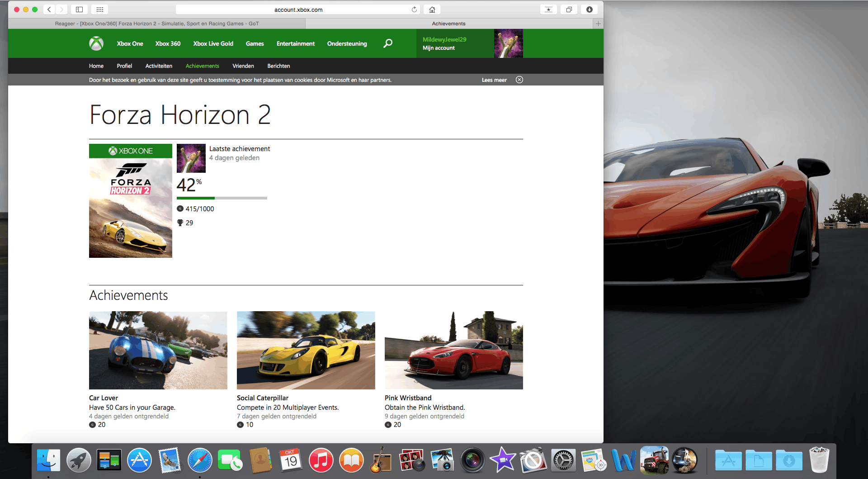Launch the tractor game icon in the dock
868x479 pixels.
(x=654, y=460)
